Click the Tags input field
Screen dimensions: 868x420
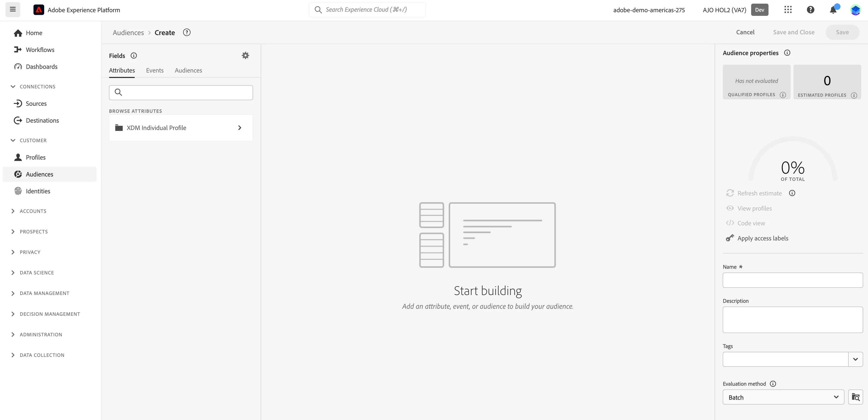pyautogui.click(x=785, y=359)
